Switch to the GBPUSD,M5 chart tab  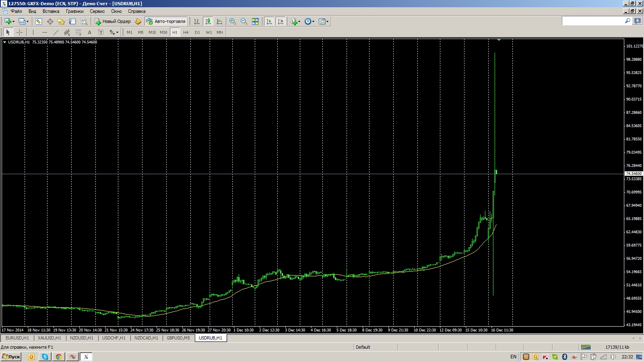178,338
